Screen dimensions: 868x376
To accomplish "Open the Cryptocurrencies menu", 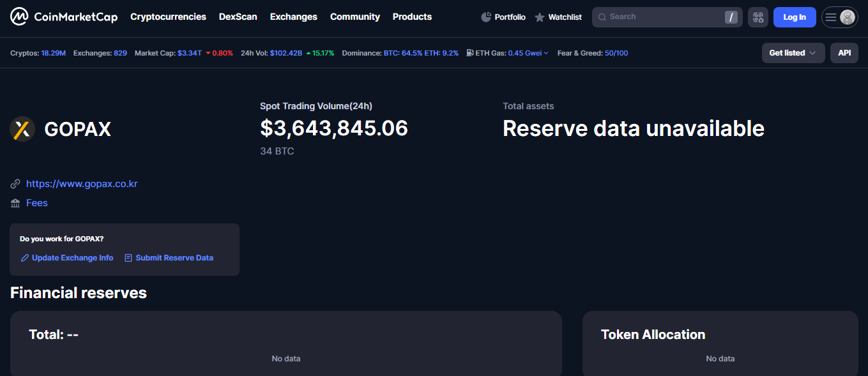I will pyautogui.click(x=168, y=17).
